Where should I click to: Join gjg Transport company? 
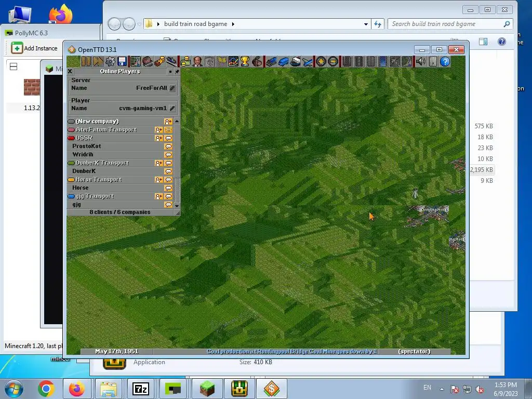tap(159, 196)
